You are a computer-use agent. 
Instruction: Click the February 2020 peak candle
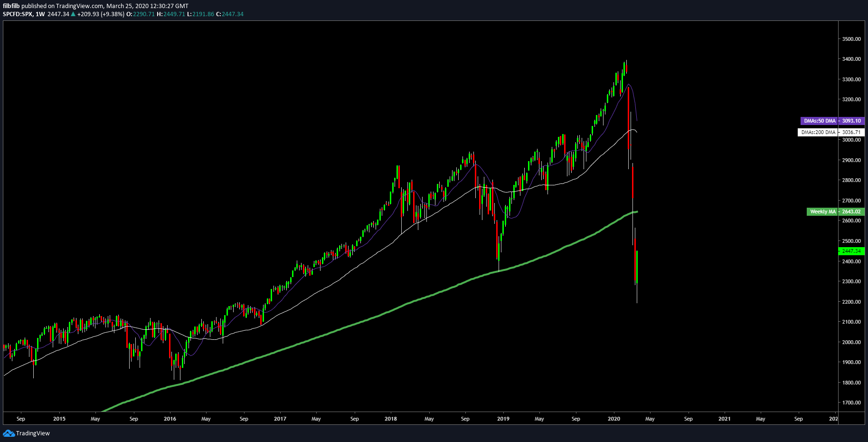(x=626, y=67)
